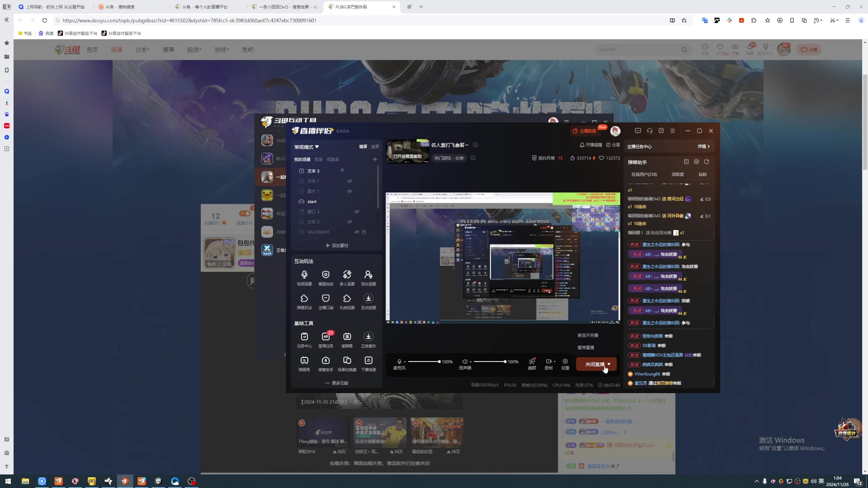Expand 主播任务中心 详情 chevron
This screenshot has height=488, width=868.
pos(703,146)
